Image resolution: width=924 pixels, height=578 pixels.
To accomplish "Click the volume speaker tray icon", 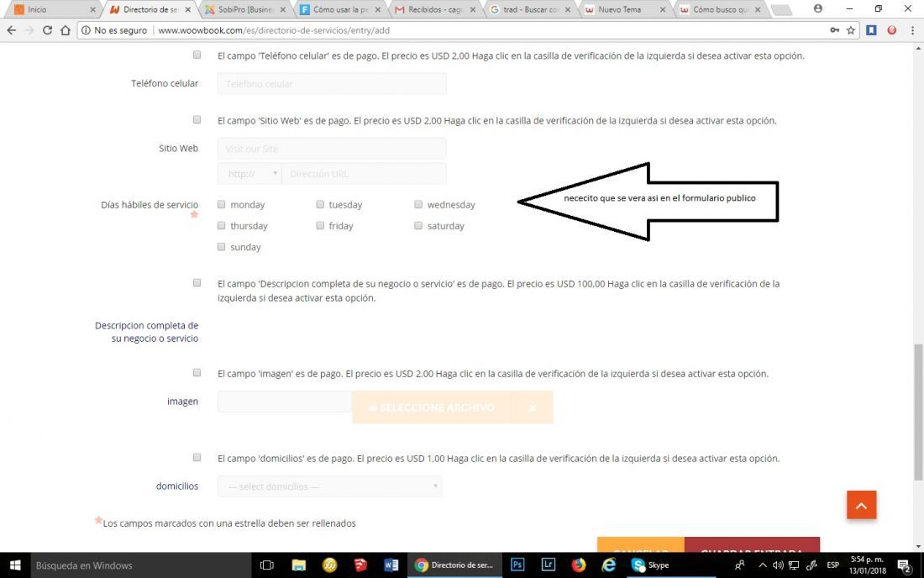I will coord(778,565).
